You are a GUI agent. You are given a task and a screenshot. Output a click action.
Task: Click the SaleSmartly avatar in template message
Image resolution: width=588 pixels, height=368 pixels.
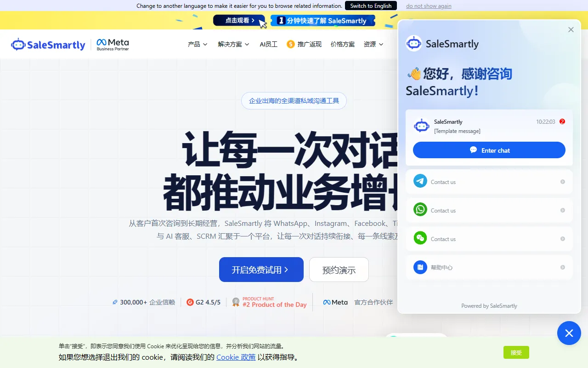(422, 126)
